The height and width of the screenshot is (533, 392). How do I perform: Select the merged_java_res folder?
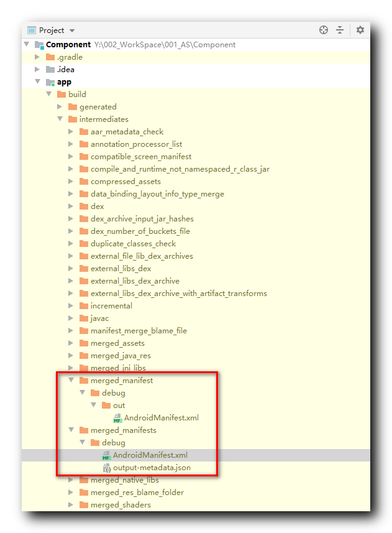tap(121, 356)
